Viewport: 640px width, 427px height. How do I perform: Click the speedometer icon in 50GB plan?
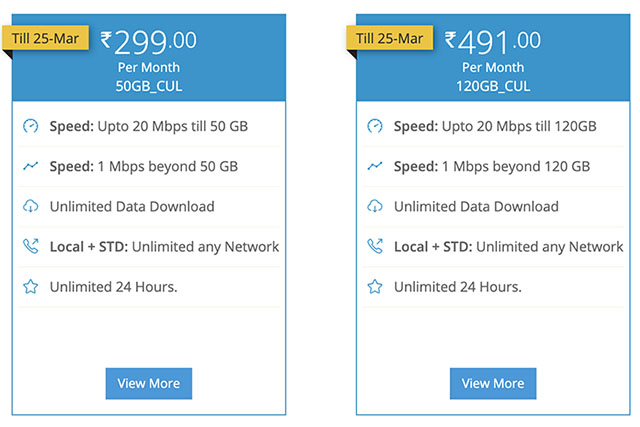[31, 126]
